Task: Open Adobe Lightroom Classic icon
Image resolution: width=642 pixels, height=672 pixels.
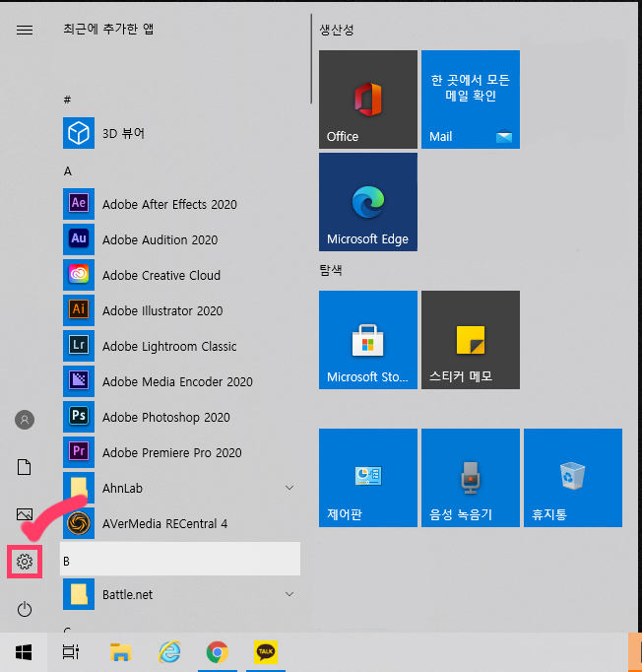Action: point(79,346)
